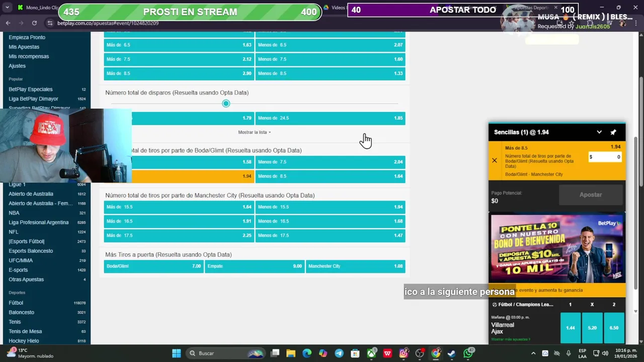Select Menos de 16.5 Manchester City at 1.68
The width and height of the screenshot is (644, 362).
330,221
